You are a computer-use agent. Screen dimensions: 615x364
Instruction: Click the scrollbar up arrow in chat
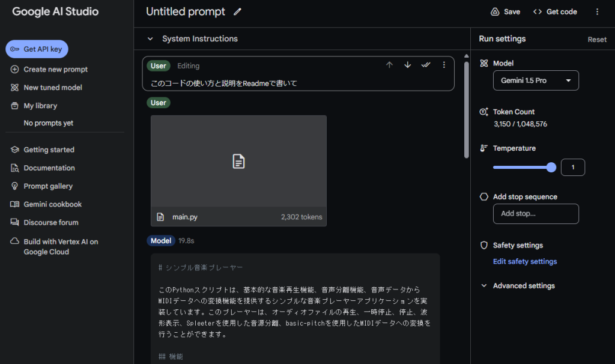466,56
